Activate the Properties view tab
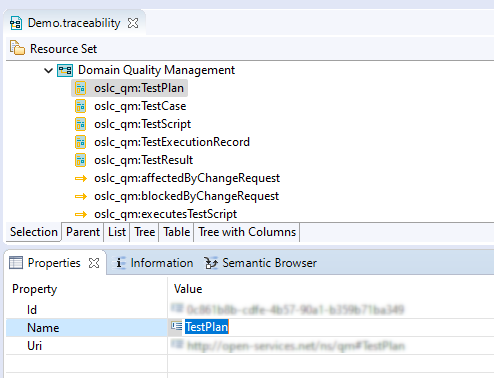Screen dimensions: 494x378 (x=54, y=263)
